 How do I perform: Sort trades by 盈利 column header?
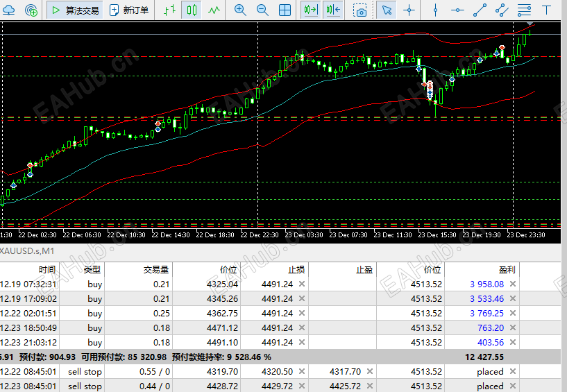click(507, 269)
